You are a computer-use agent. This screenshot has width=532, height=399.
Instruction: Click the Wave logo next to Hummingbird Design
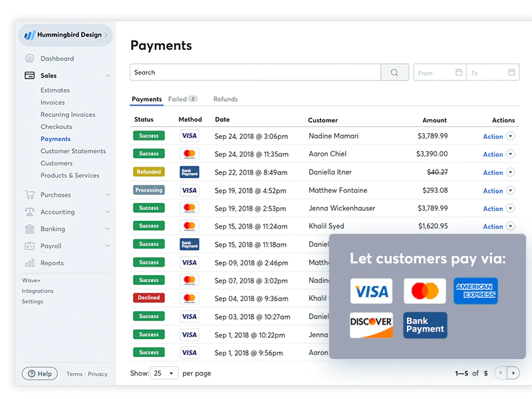click(x=29, y=35)
